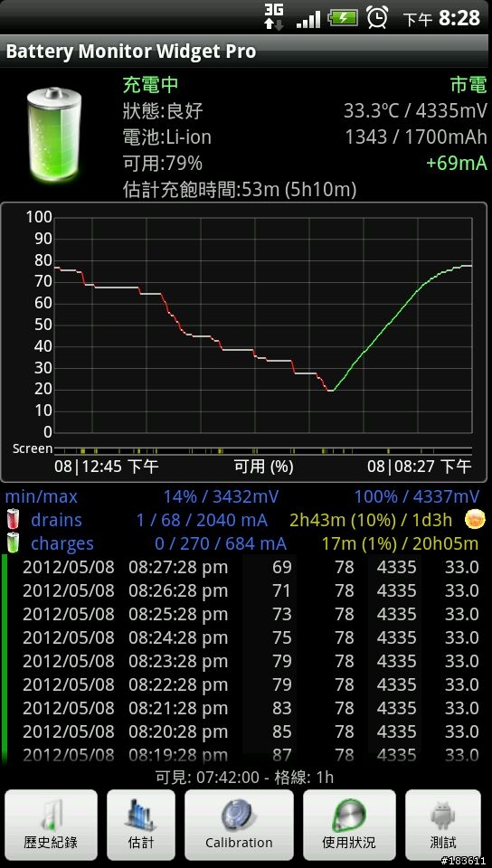Open the 測試 test button
Screen dimensions: 492x868
[443, 825]
